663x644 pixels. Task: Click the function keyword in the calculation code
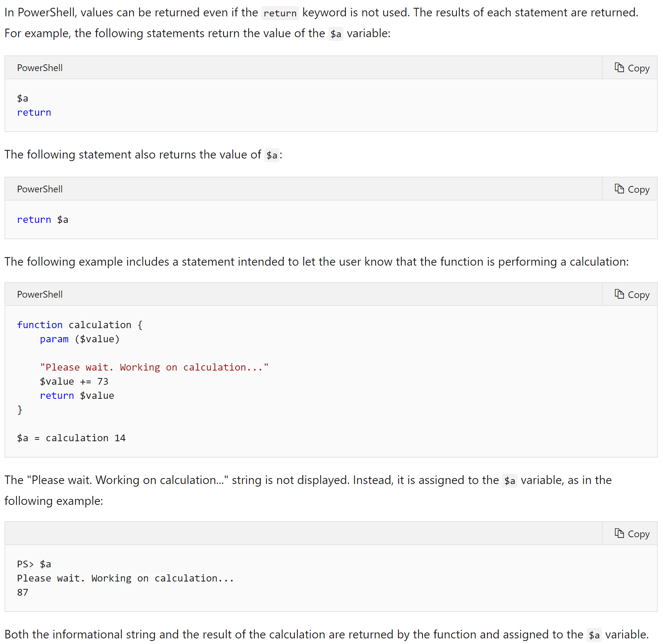tap(40, 325)
